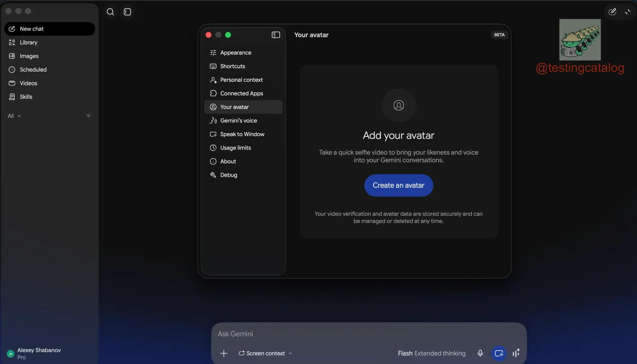Click the Shortcuts keyboard icon
637x364 pixels.
[213, 66]
